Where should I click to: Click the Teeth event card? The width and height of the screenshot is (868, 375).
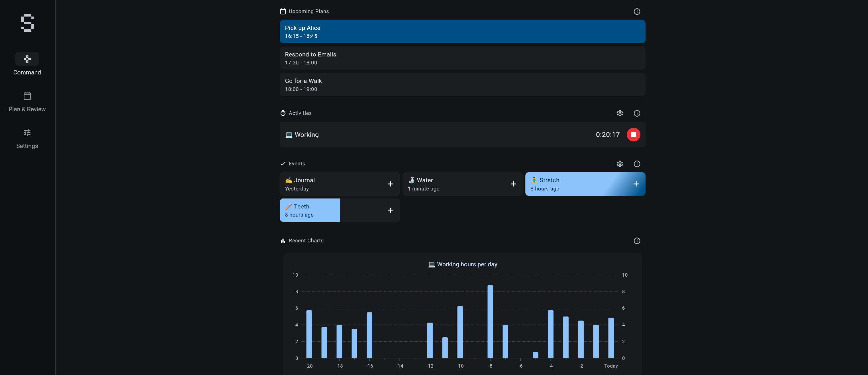point(340,210)
